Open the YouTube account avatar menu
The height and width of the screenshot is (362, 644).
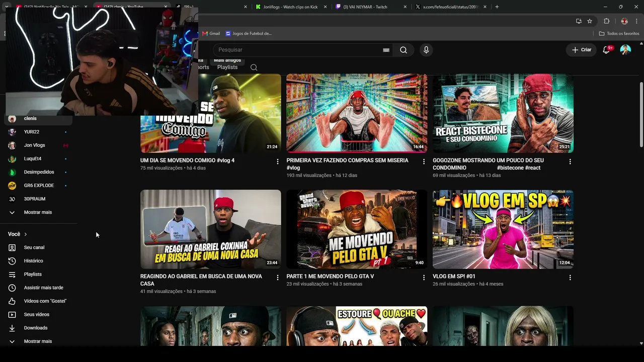625,50
